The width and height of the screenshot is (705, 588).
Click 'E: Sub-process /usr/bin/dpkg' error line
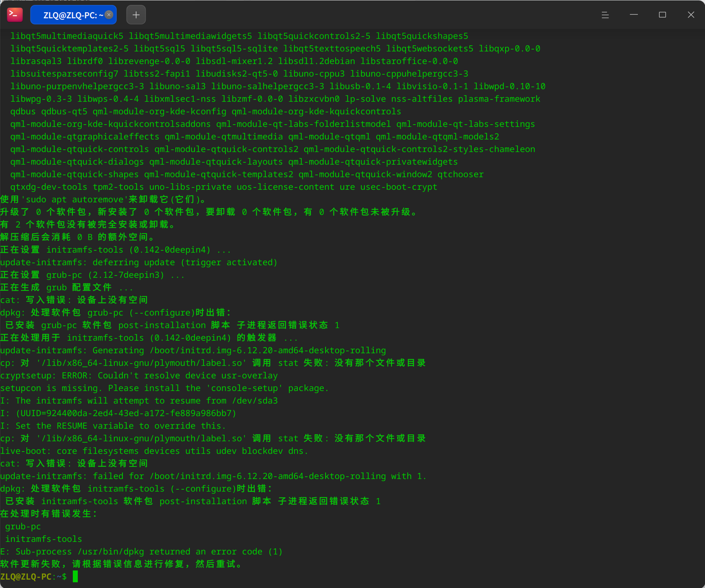pos(141,551)
